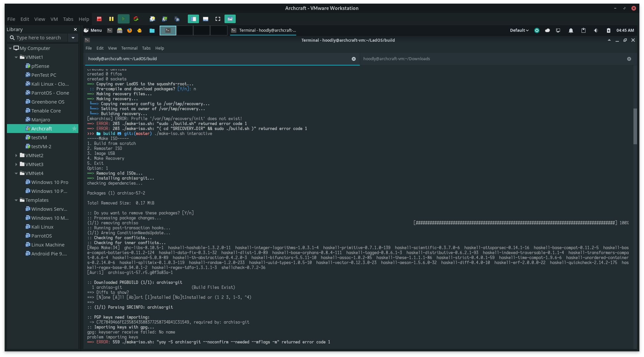This screenshot has height=357, width=644.
Task: Revert to snapshot toolbar icon
Action: [165, 19]
